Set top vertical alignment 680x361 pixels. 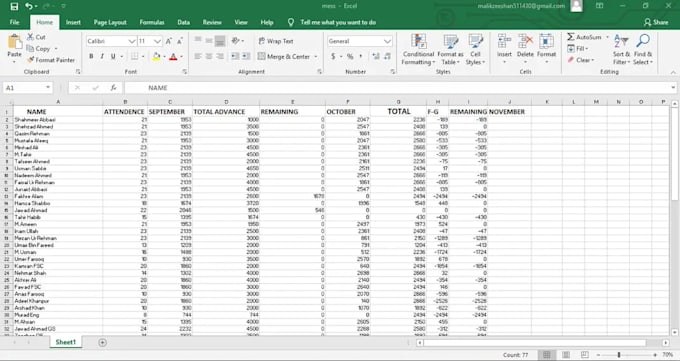(198, 41)
